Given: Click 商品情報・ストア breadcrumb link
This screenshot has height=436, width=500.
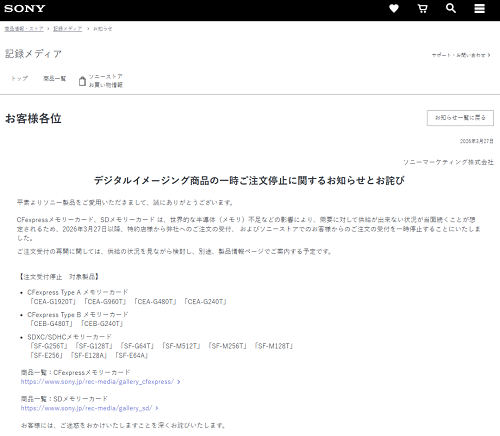Looking at the screenshot, I should [24, 29].
